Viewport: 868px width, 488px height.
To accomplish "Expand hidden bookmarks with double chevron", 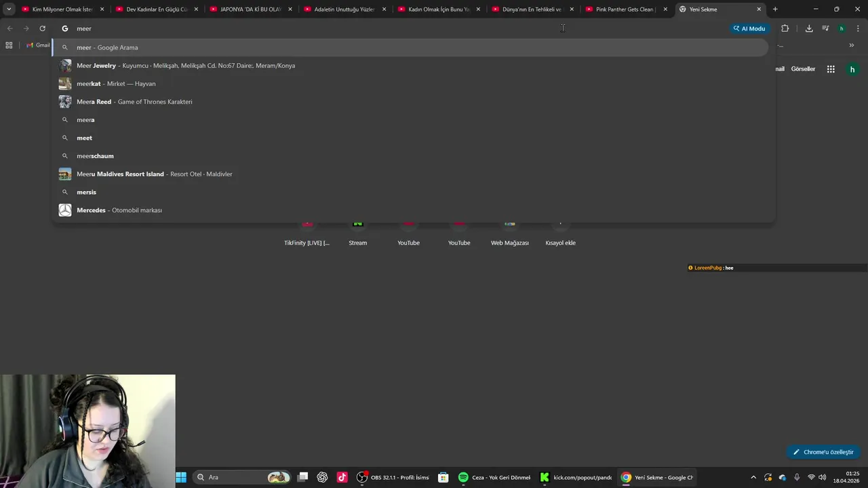I will click(x=852, y=45).
